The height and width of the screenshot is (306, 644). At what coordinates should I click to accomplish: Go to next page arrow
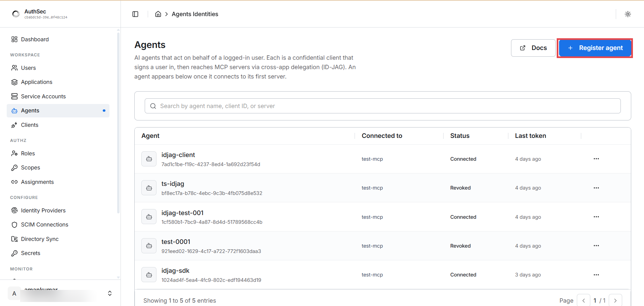[615, 300]
